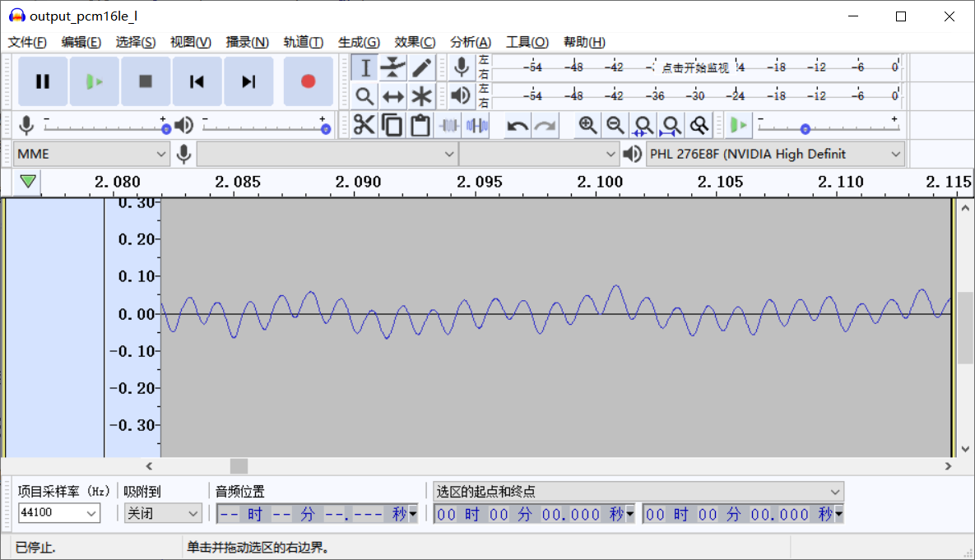975x560 pixels.
Task: Click the horizontal scrollbar thumb
Action: (239, 466)
